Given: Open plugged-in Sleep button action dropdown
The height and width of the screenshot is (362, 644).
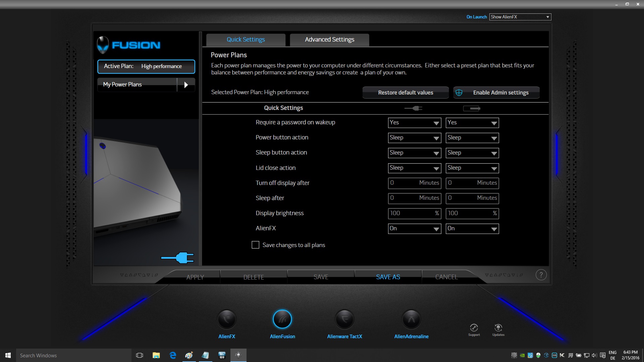Looking at the screenshot, I should tap(414, 153).
